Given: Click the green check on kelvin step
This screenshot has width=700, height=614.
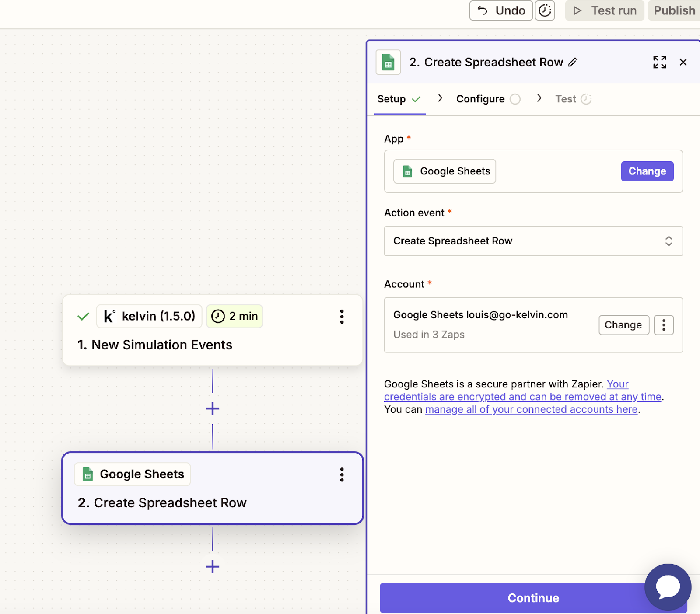Looking at the screenshot, I should click(83, 316).
